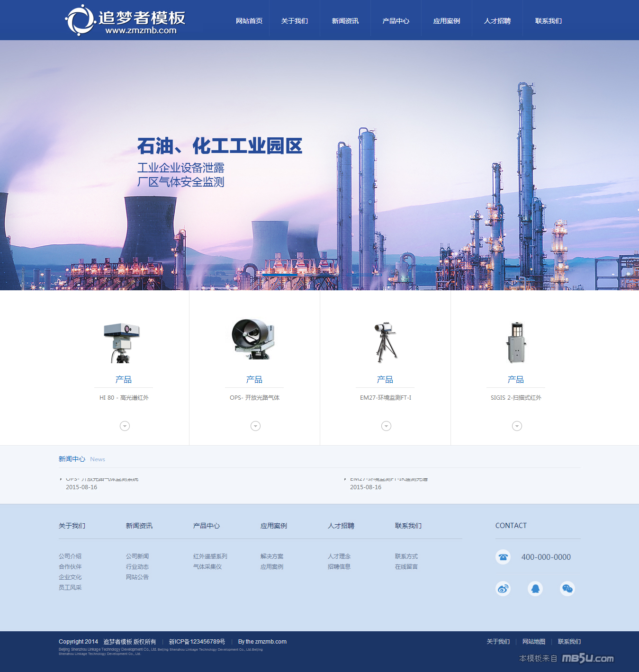639x672 pixels.
Task: Click the 在线留言 footer link
Action: [x=406, y=566]
